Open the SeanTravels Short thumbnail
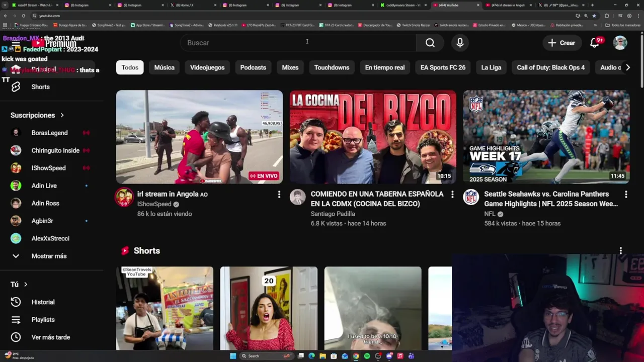This screenshot has width=644, height=362. coord(165,308)
